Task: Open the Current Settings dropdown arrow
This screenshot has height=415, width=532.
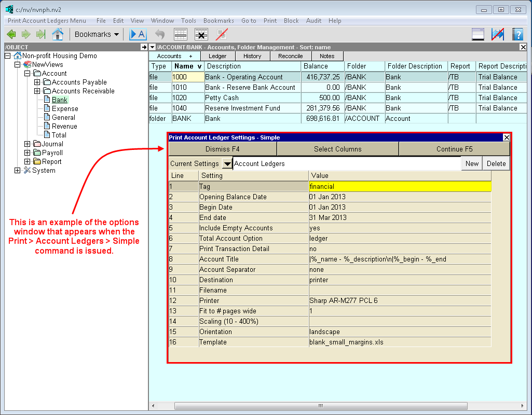Action: [227, 164]
